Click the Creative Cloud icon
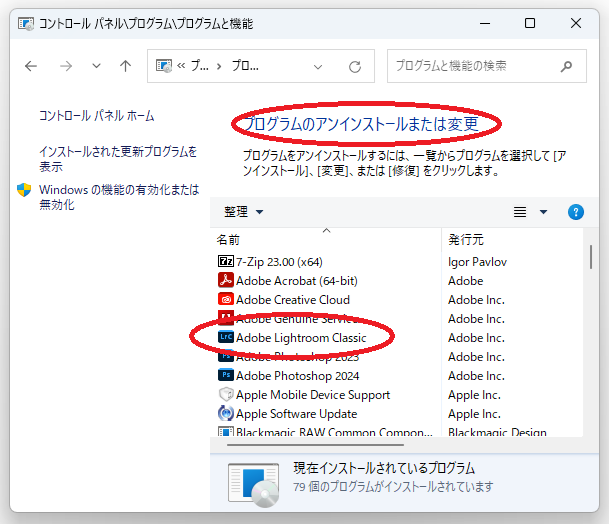 (x=226, y=299)
